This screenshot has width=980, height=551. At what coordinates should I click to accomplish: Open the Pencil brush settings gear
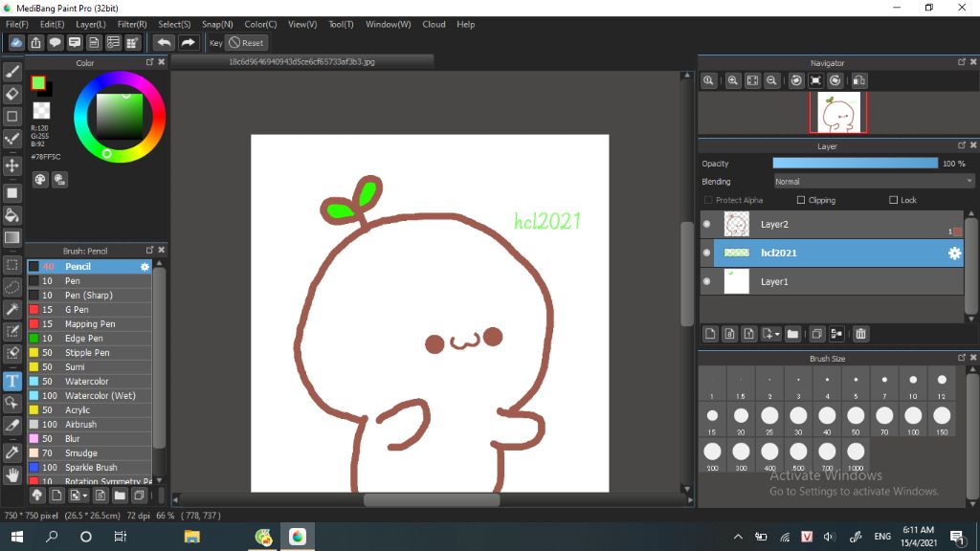tap(145, 267)
